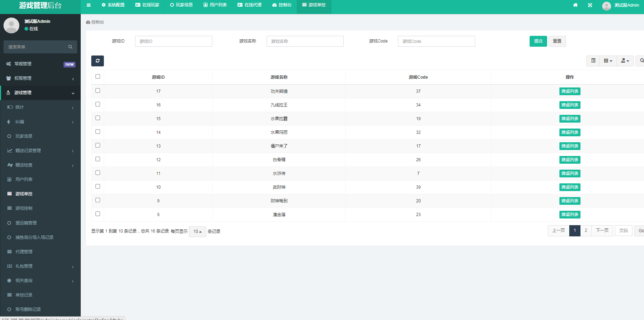This screenshot has width=644, height=320.
Task: Click the refresh table icon button
Action: click(98, 61)
